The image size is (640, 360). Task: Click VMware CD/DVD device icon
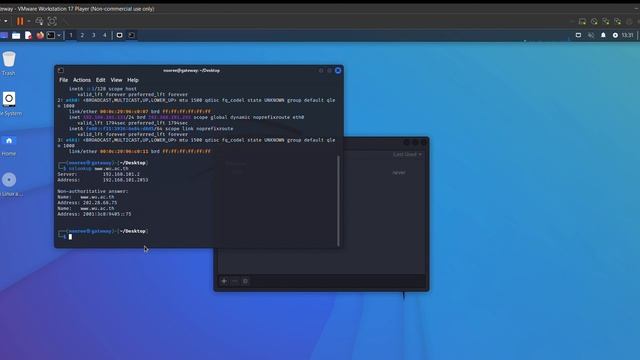(594, 21)
